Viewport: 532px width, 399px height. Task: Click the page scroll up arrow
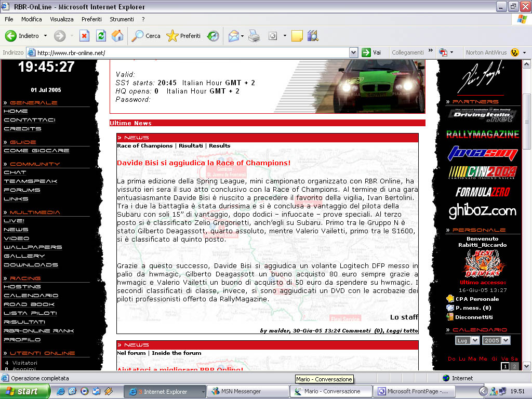[527, 64]
